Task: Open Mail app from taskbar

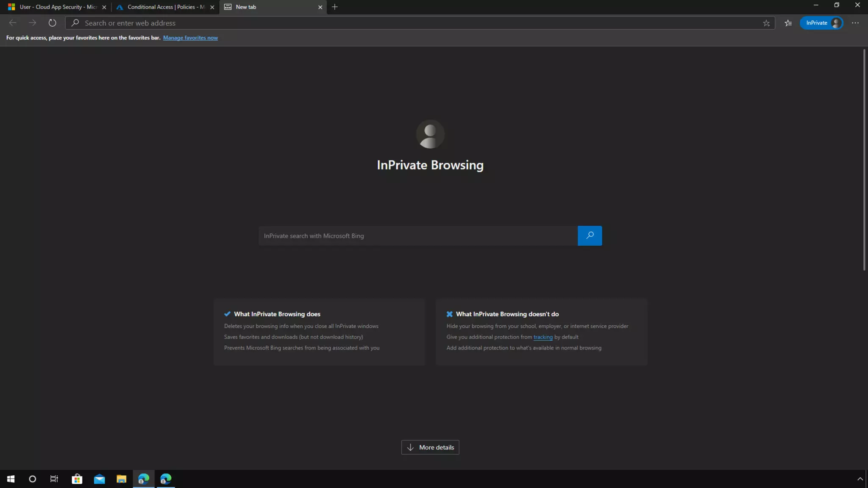Action: tap(99, 479)
